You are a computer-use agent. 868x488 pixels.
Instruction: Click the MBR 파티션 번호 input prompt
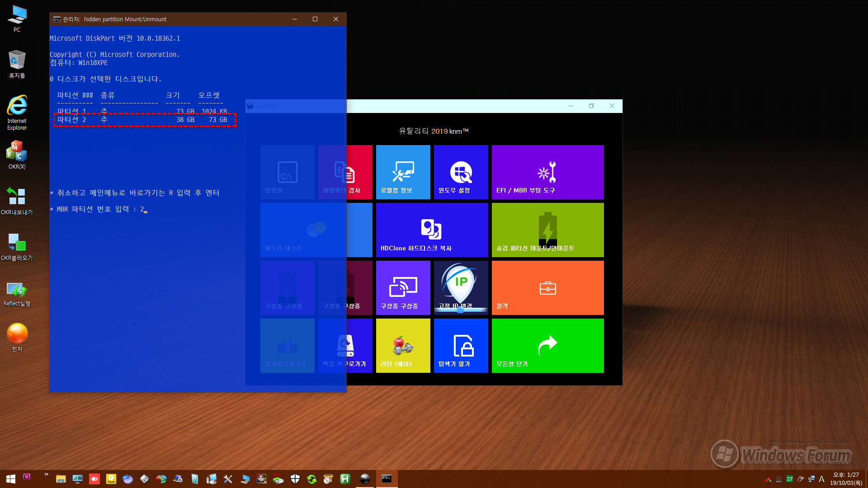click(99, 209)
